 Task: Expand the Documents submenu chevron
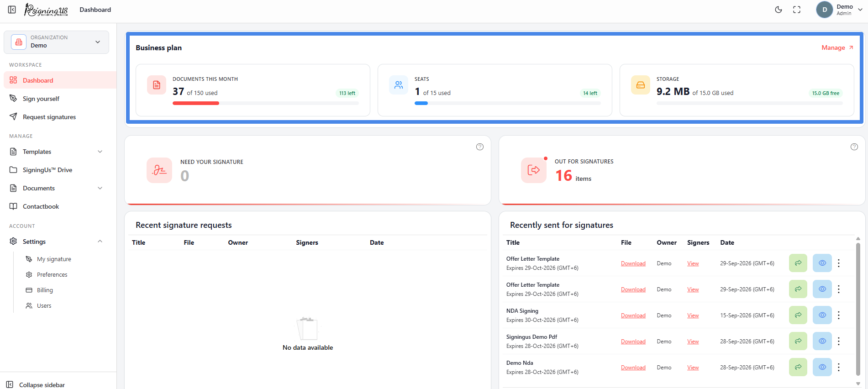(100, 188)
